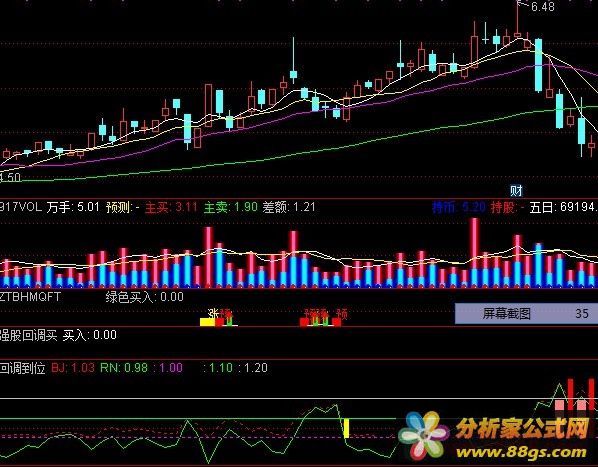Click the tallest red volume bar

pos(474,252)
